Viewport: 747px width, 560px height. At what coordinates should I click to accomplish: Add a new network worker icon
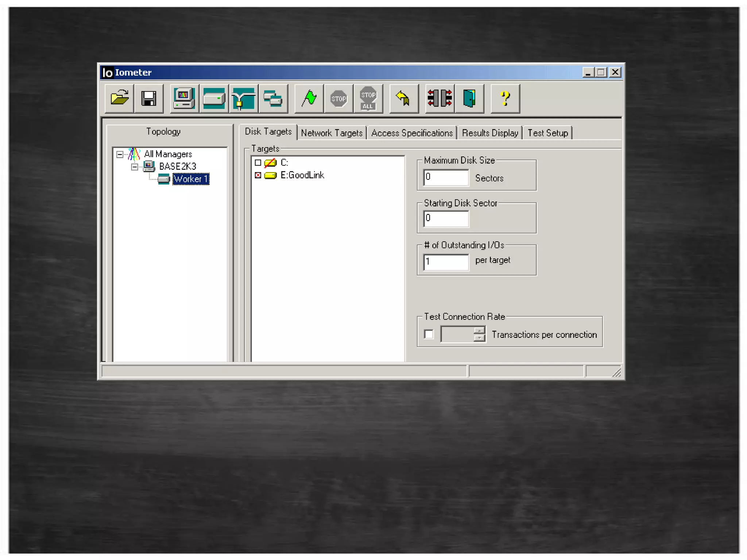243,98
